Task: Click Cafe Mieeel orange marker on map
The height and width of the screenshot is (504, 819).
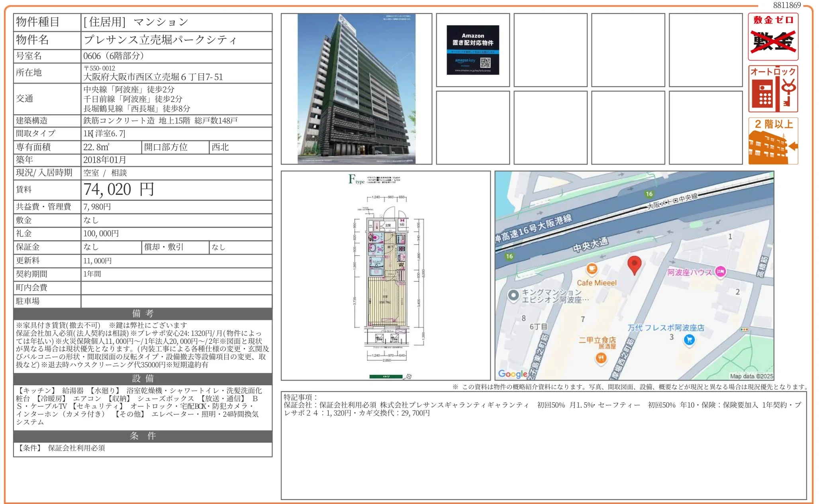Action: (x=592, y=269)
